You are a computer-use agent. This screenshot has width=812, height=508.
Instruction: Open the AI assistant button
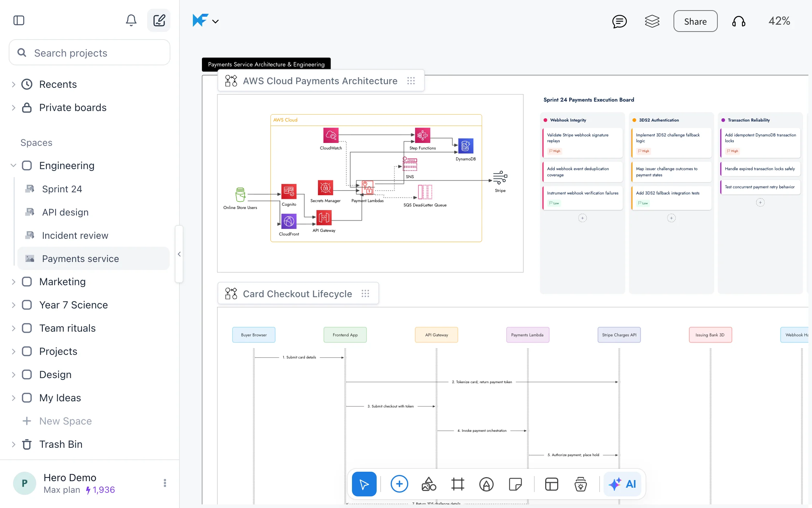coord(622,484)
